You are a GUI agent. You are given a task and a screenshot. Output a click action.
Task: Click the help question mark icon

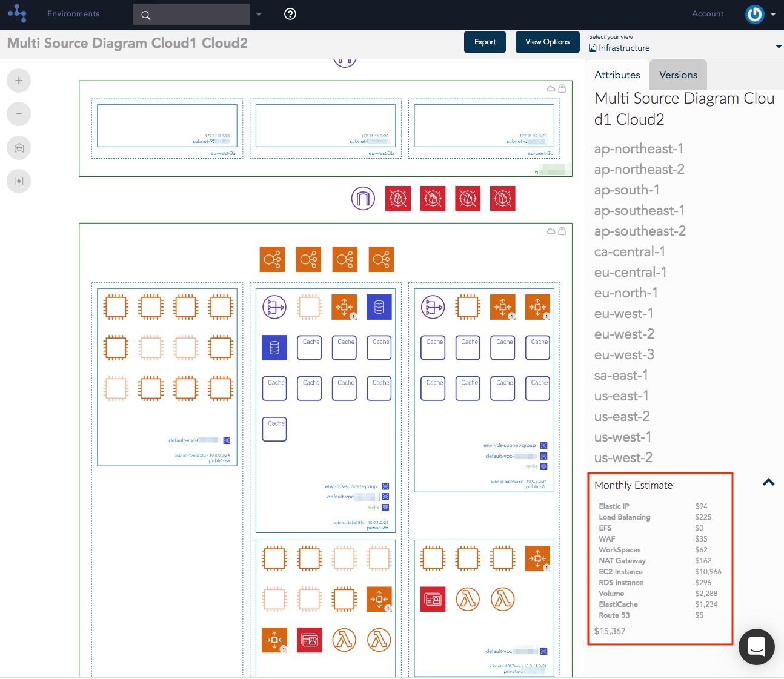pyautogui.click(x=290, y=14)
